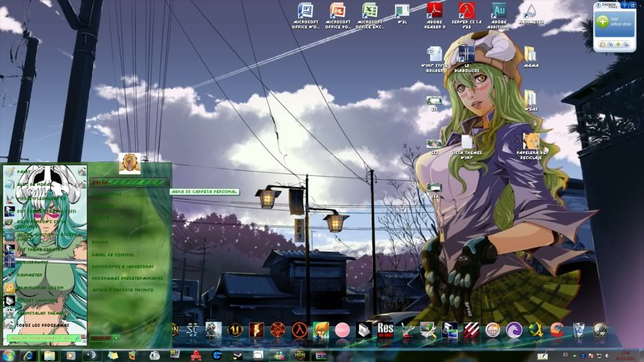This screenshot has height=362, width=644.
Task: Open the SS3 image file
Action: point(434,191)
